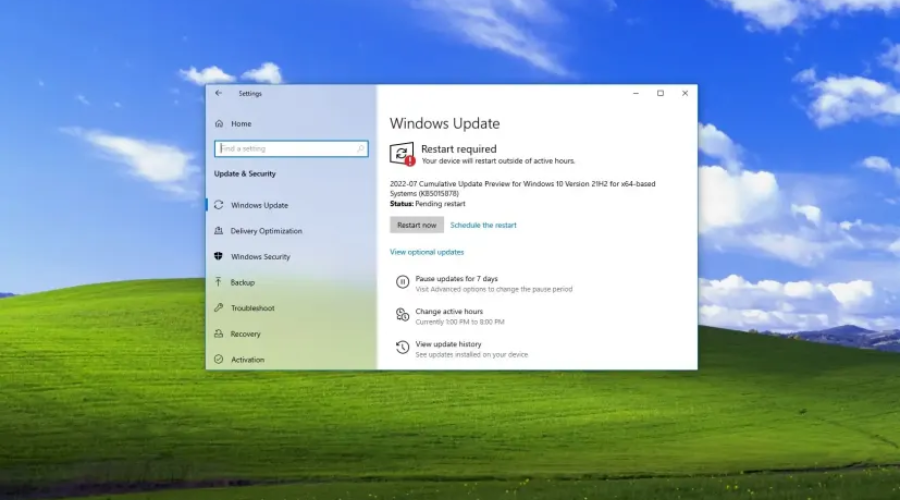
Task: Click 'Your device will restart outside of active hours'
Action: [x=498, y=161]
